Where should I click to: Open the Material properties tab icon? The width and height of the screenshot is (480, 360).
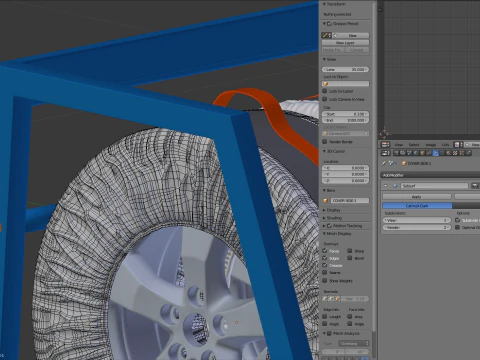(448, 153)
